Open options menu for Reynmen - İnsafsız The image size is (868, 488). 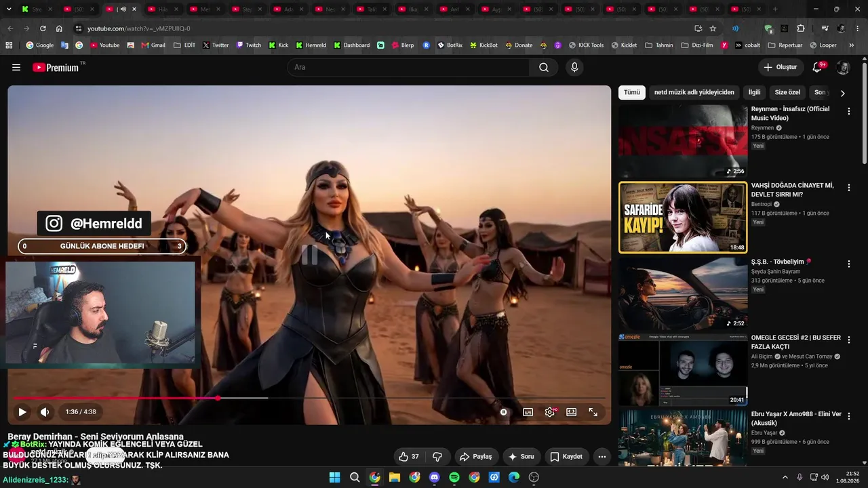pos(849,111)
